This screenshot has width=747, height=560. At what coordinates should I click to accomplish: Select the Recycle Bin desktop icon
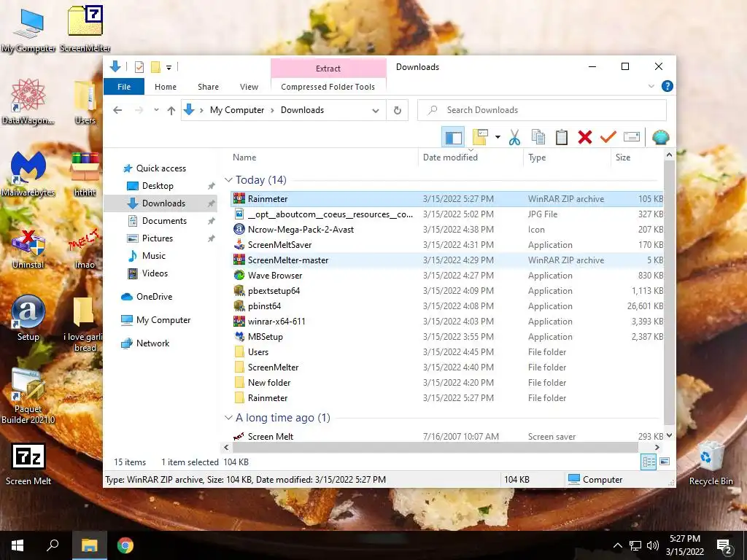(x=711, y=463)
